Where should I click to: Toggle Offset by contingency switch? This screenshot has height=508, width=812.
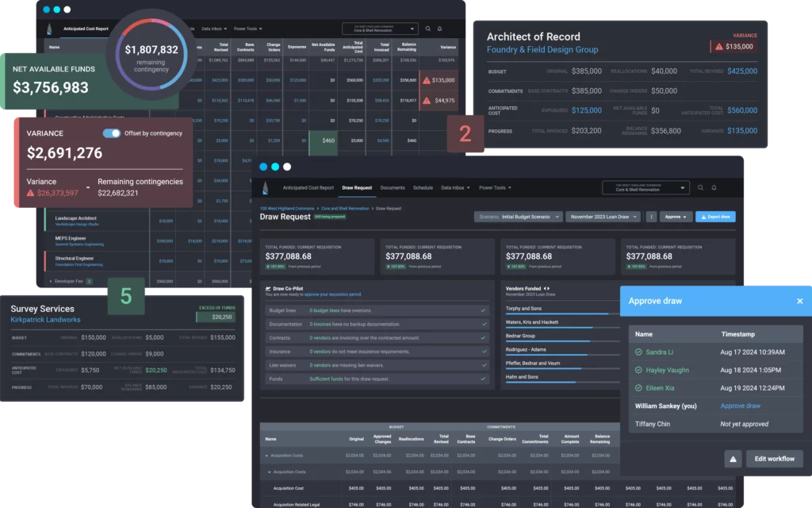[x=111, y=133]
